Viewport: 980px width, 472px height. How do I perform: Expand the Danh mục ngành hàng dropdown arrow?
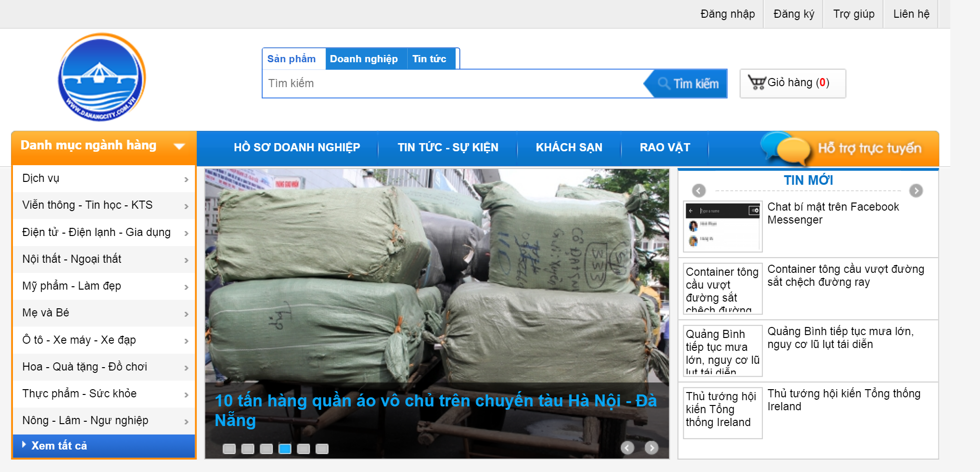[x=179, y=146]
